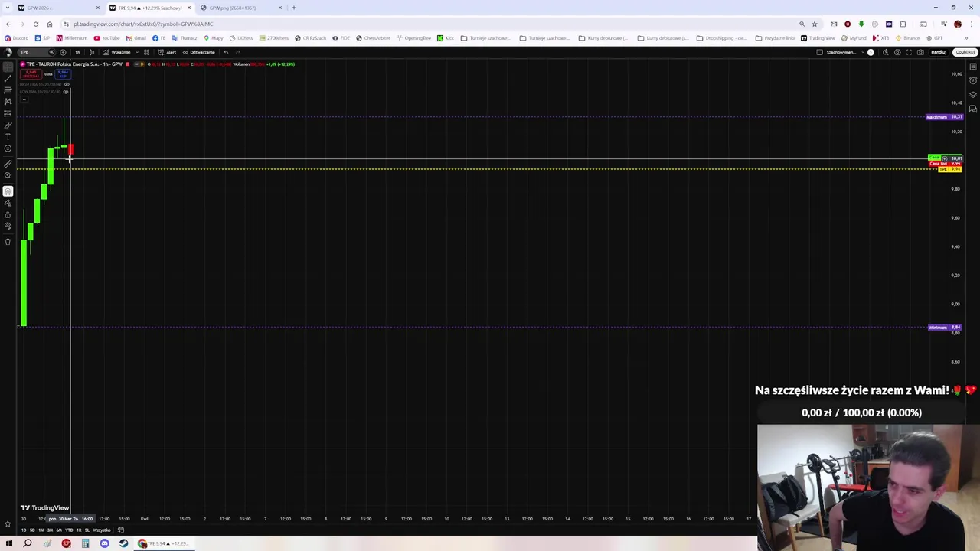Select the 1D date range

(24, 530)
